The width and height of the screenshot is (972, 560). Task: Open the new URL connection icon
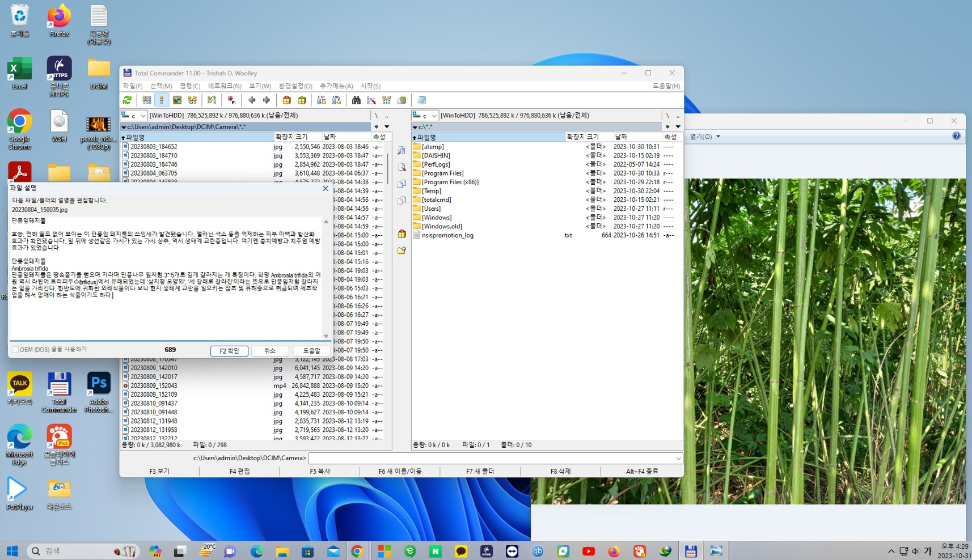coord(336,100)
